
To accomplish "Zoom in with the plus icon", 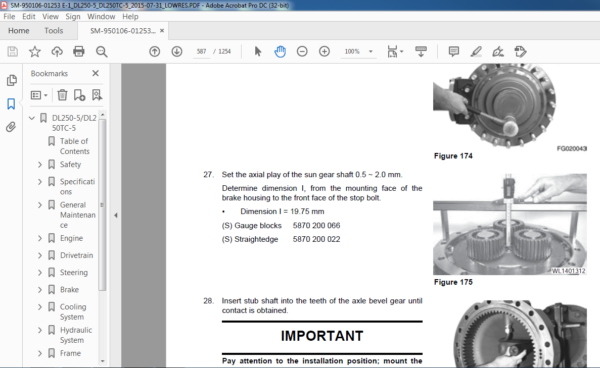I will [x=324, y=51].
